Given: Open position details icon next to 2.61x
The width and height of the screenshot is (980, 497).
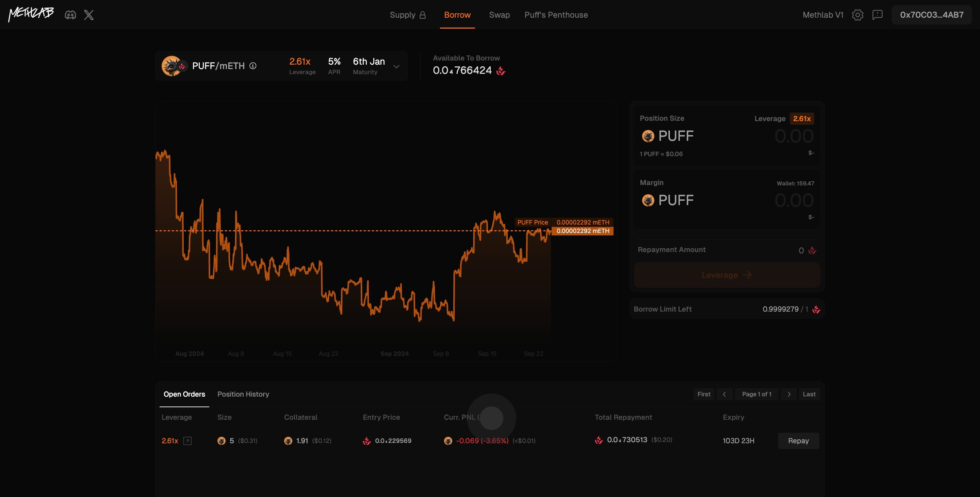Looking at the screenshot, I should (x=187, y=441).
